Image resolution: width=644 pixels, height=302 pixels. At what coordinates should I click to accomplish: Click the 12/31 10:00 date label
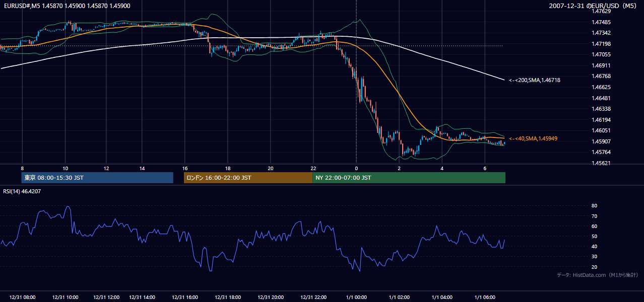click(x=65, y=297)
